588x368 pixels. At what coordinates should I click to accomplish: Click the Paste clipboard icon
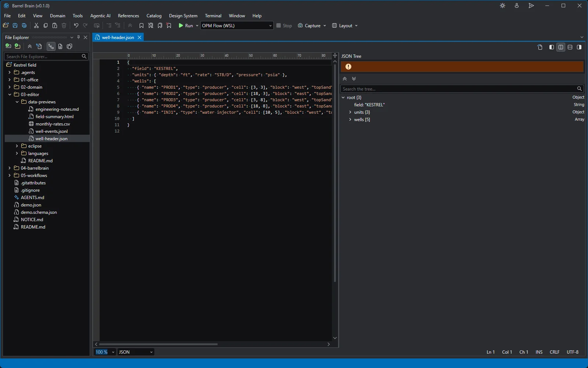(x=55, y=25)
